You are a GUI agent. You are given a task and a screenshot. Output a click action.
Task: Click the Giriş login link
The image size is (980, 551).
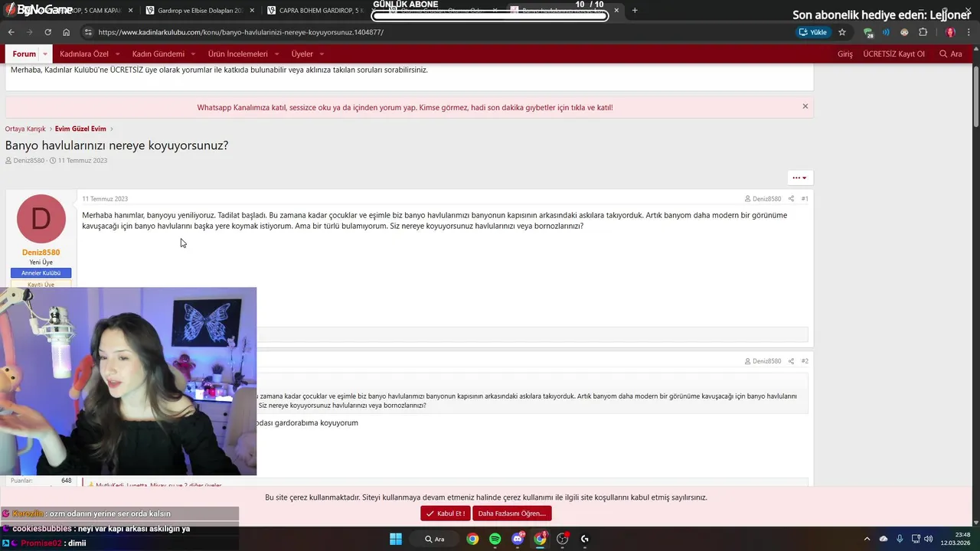[x=845, y=54]
